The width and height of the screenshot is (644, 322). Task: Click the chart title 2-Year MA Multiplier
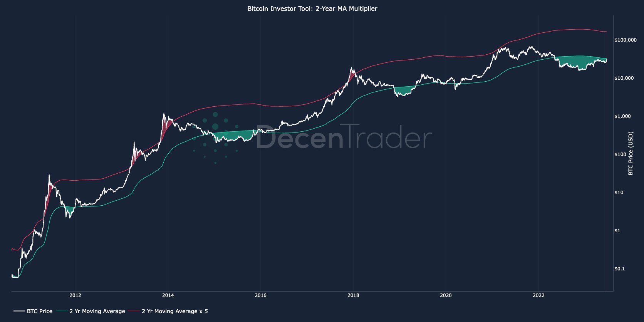(312, 8)
